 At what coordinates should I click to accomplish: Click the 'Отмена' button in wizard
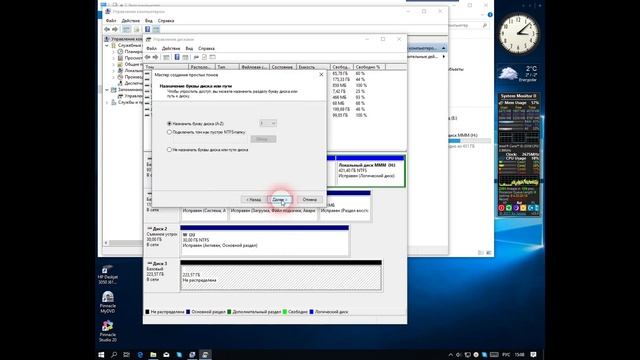click(309, 200)
